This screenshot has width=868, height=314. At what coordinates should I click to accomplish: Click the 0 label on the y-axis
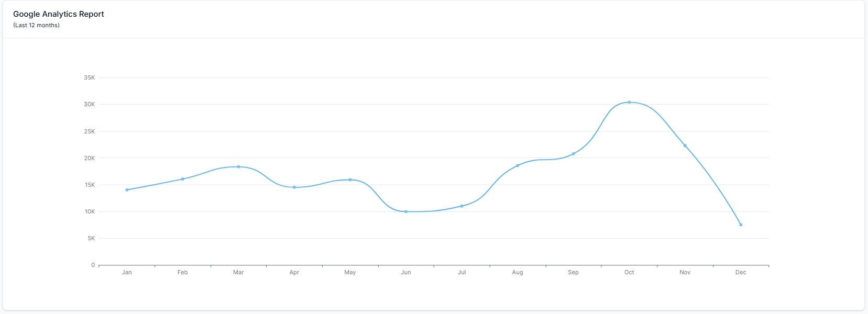click(93, 265)
